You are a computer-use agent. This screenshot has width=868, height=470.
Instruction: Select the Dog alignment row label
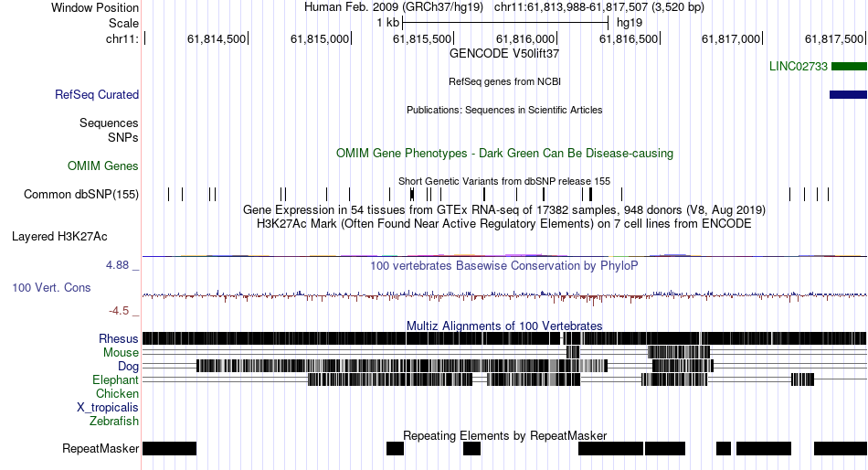click(x=128, y=367)
